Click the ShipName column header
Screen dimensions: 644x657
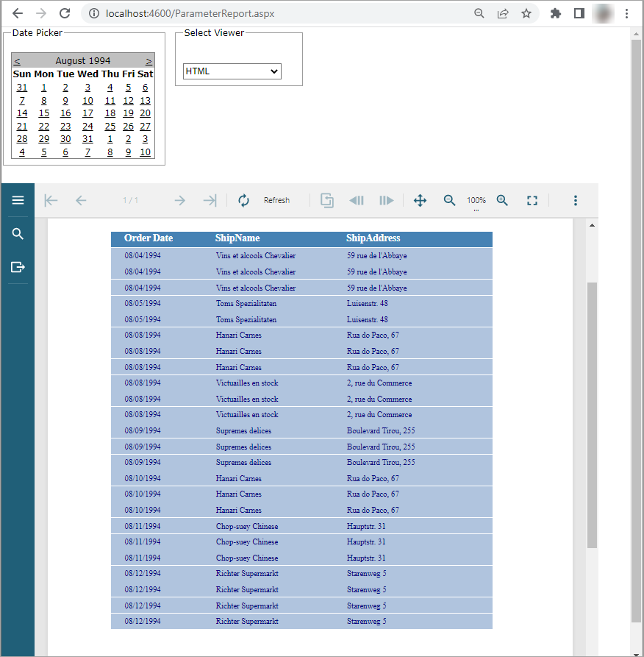coord(237,238)
